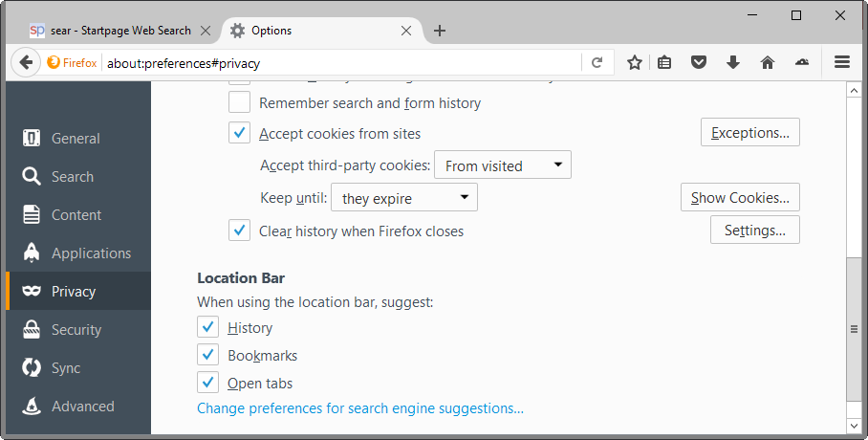The width and height of the screenshot is (868, 440).
Task: Open the Sync preferences section
Action: [78, 367]
